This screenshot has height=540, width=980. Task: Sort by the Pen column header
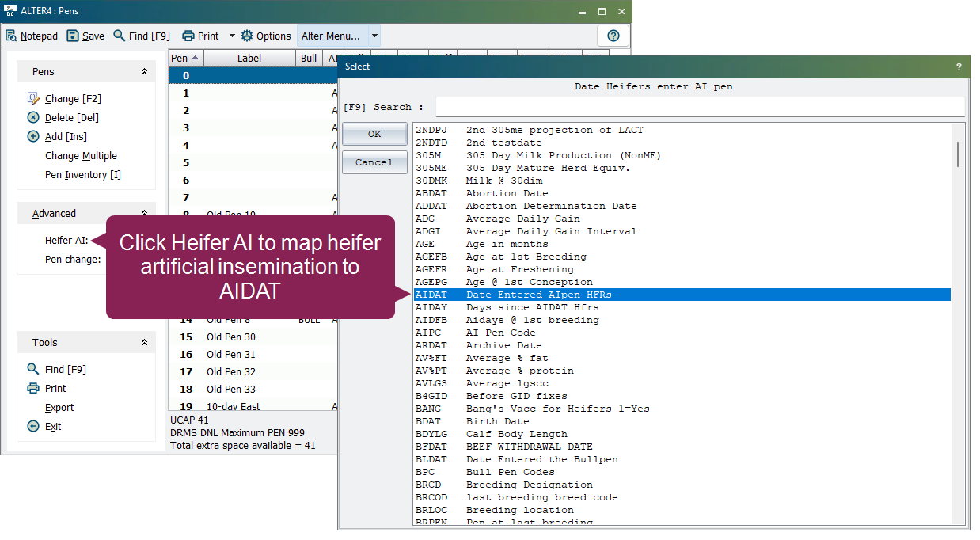pos(186,58)
